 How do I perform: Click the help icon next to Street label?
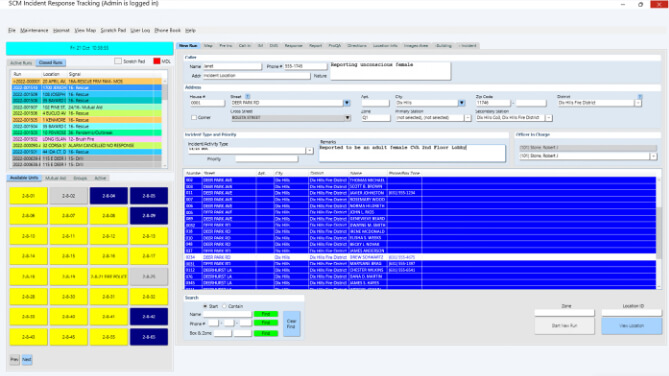click(248, 96)
